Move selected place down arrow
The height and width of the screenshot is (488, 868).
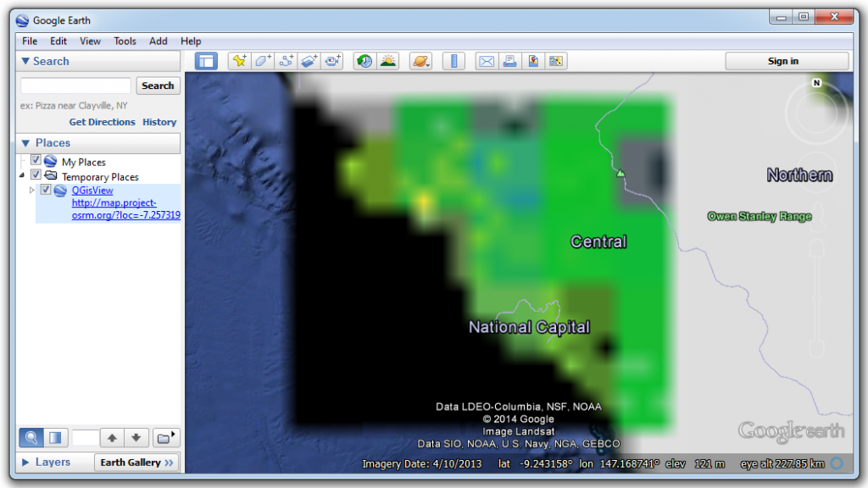(136, 438)
